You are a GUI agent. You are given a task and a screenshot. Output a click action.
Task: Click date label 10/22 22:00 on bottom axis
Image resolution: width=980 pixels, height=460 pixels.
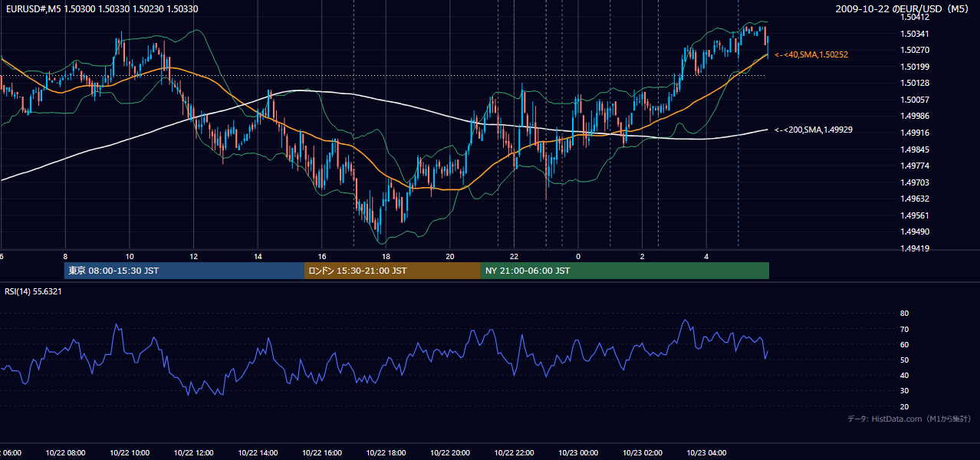(x=514, y=453)
